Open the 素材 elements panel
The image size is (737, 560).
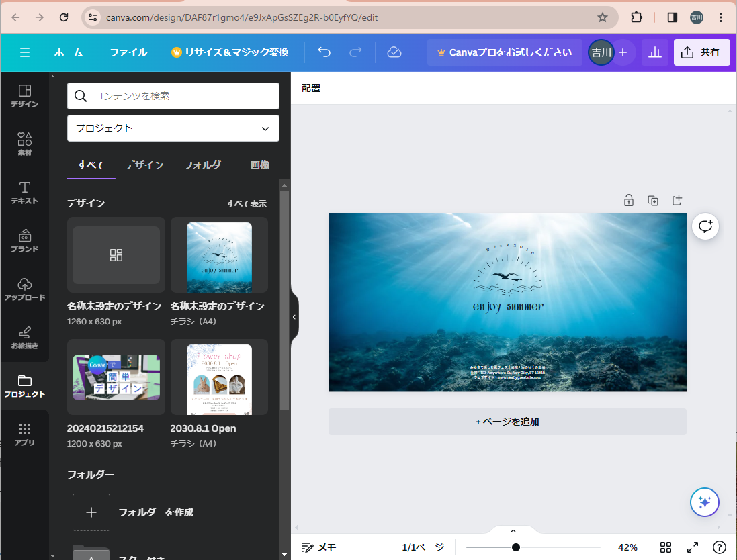[x=24, y=144]
